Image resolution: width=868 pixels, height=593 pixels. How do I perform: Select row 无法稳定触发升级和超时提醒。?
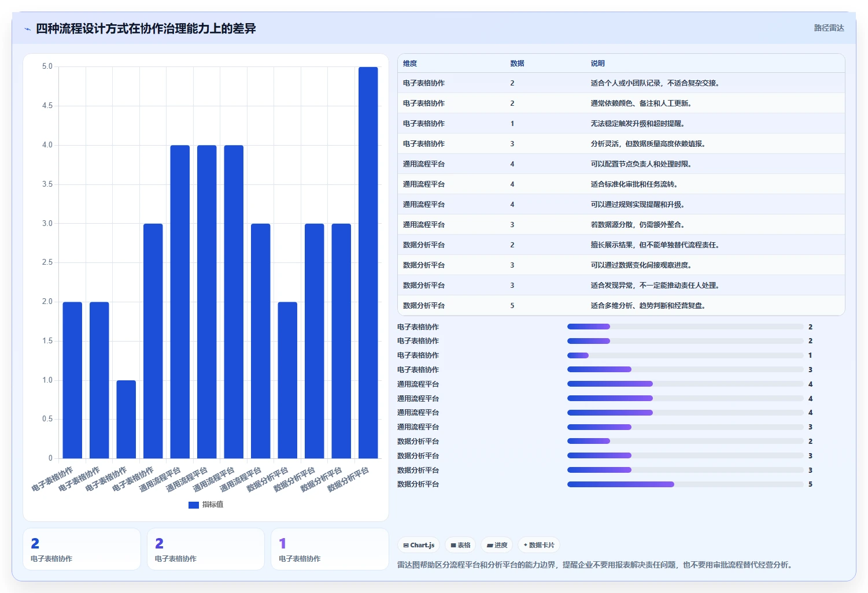coord(621,124)
